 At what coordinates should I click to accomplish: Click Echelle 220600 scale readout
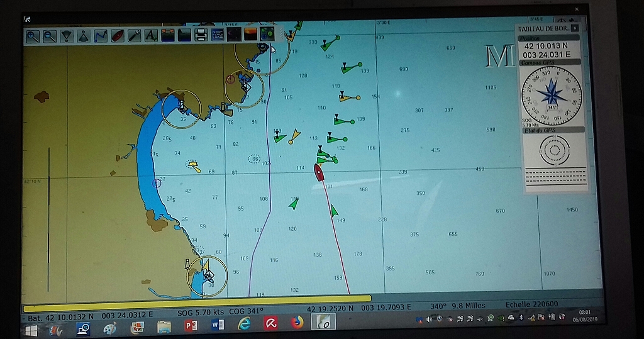point(531,304)
